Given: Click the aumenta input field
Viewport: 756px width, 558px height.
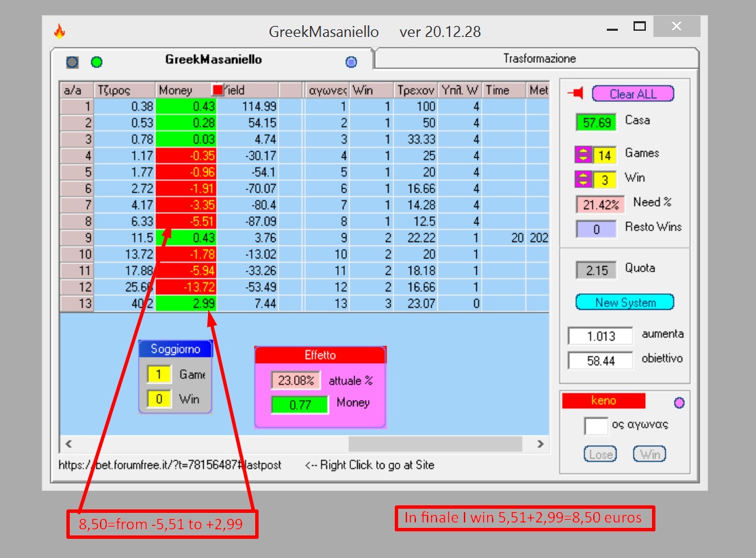Looking at the screenshot, I should click(600, 336).
